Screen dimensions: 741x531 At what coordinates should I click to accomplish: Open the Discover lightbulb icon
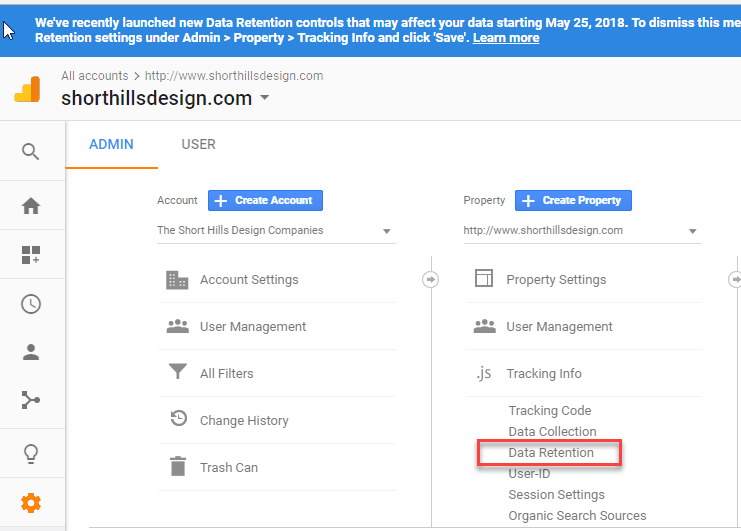[31, 454]
